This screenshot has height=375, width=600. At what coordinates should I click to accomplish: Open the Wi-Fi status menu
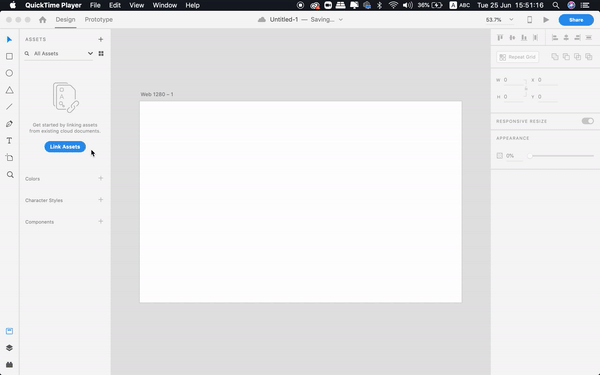[x=393, y=5]
